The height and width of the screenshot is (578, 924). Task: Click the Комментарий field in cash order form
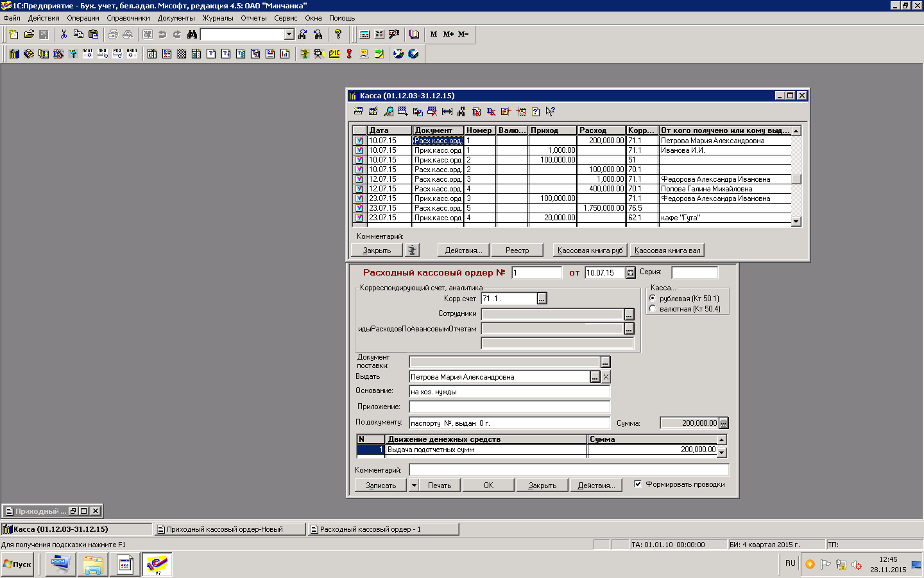[569, 470]
